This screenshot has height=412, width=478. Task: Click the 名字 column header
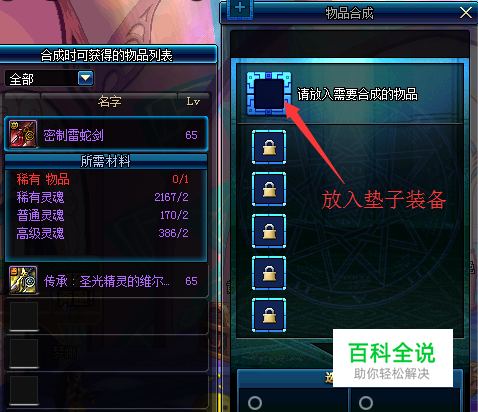click(109, 101)
